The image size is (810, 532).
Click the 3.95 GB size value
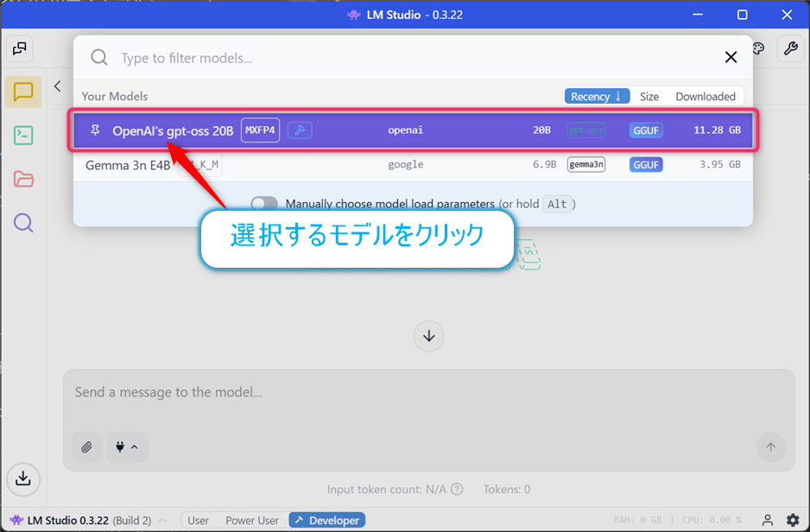(x=720, y=165)
